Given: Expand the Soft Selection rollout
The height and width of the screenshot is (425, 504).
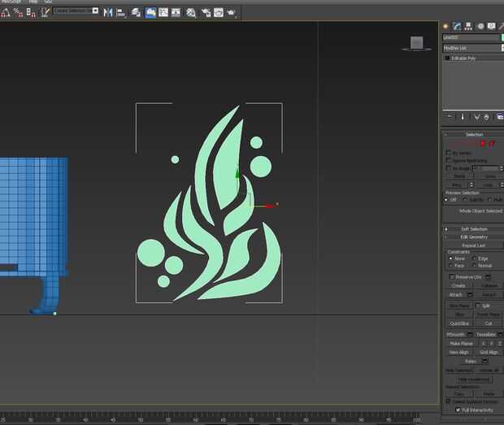Looking at the screenshot, I should point(473,229).
